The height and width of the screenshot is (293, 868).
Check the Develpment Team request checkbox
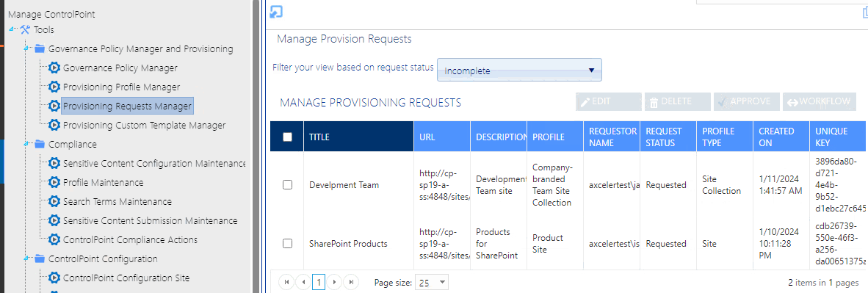[x=287, y=185]
